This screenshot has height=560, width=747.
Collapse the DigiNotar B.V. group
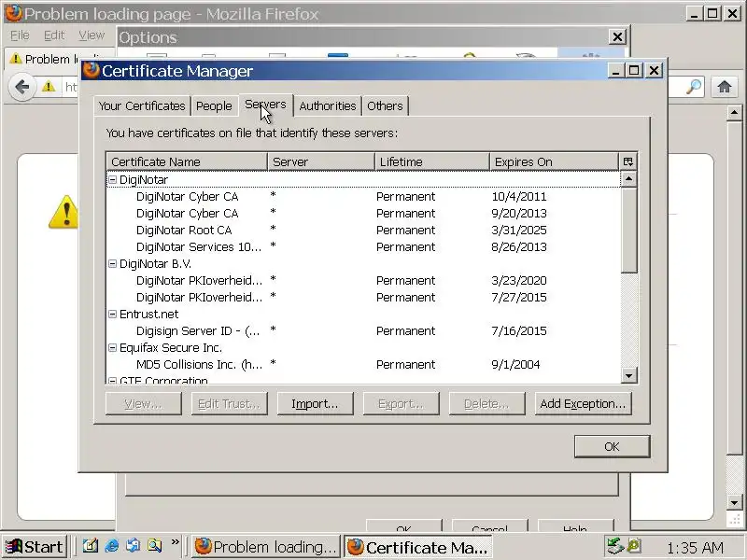coord(112,264)
